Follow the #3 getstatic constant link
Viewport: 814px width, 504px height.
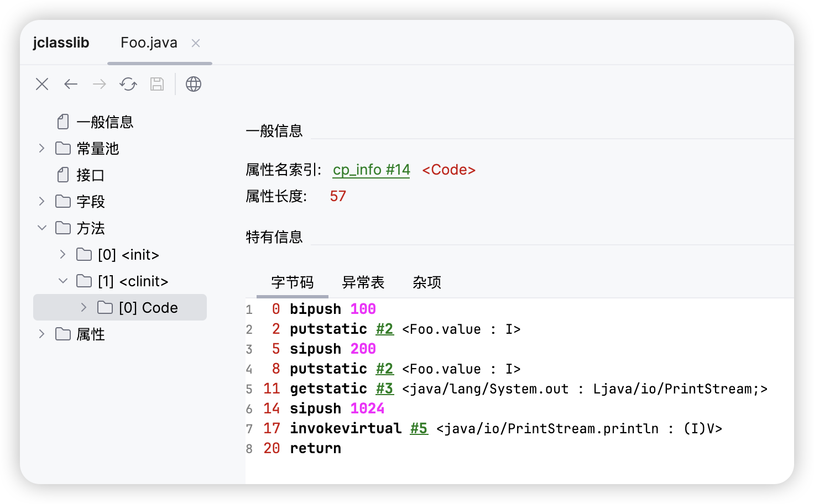pyautogui.click(x=385, y=389)
